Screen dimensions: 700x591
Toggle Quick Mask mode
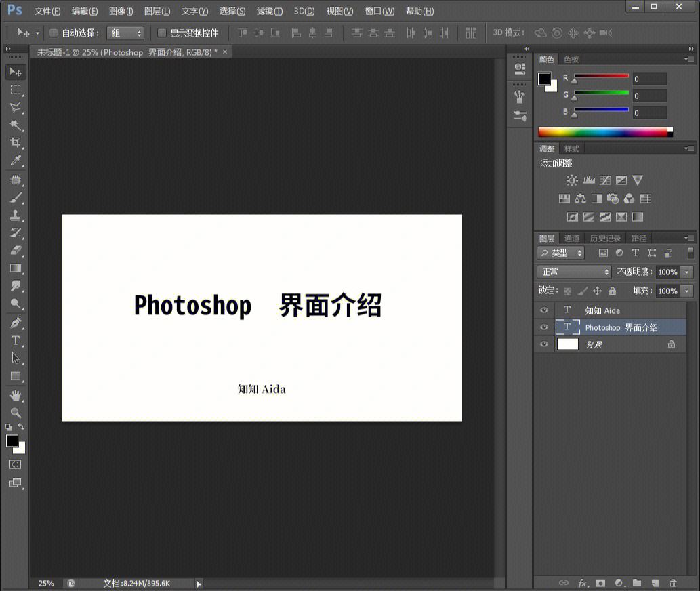coord(15,465)
